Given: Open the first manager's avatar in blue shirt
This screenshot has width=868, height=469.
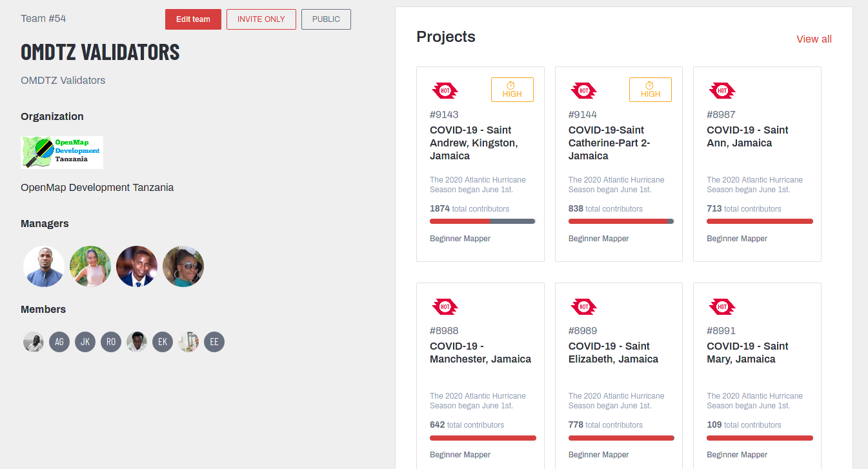Looking at the screenshot, I should [x=44, y=266].
